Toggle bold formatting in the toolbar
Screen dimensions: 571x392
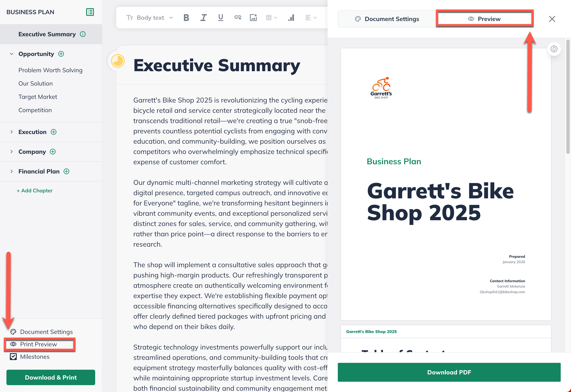[186, 18]
